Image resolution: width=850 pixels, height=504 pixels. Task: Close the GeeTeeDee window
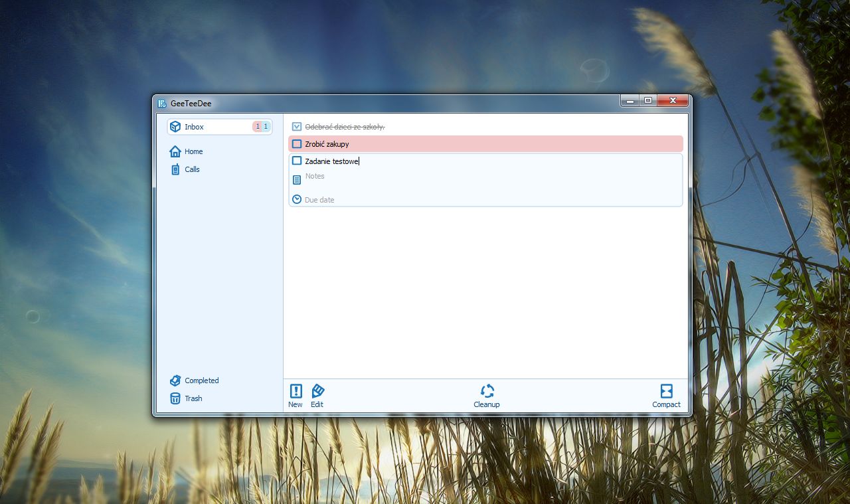(672, 100)
